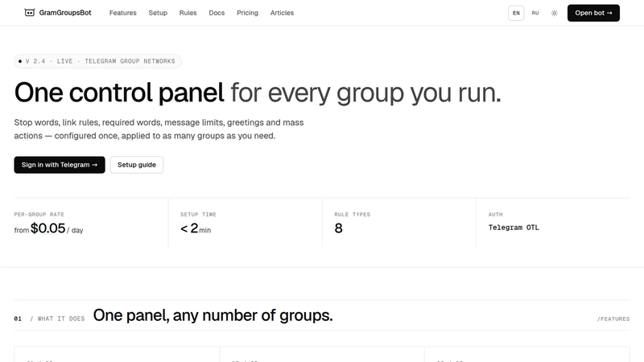Image resolution: width=644 pixels, height=362 pixels.
Task: Click the '01 / WHAT IT DOES' label
Action: [x=49, y=319]
